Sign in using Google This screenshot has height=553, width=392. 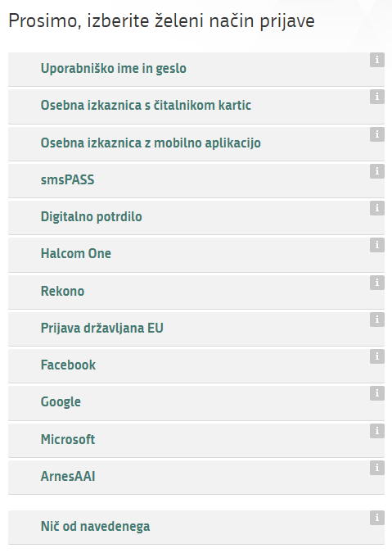point(196,403)
